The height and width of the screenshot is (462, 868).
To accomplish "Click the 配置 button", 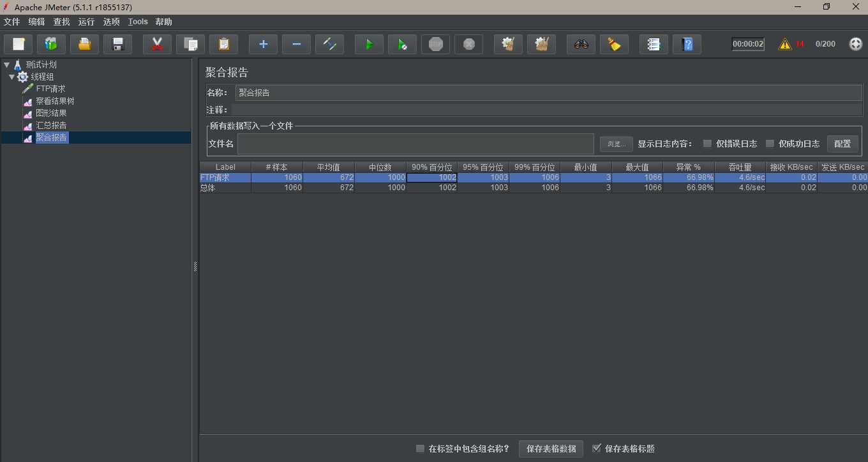I will [x=842, y=144].
